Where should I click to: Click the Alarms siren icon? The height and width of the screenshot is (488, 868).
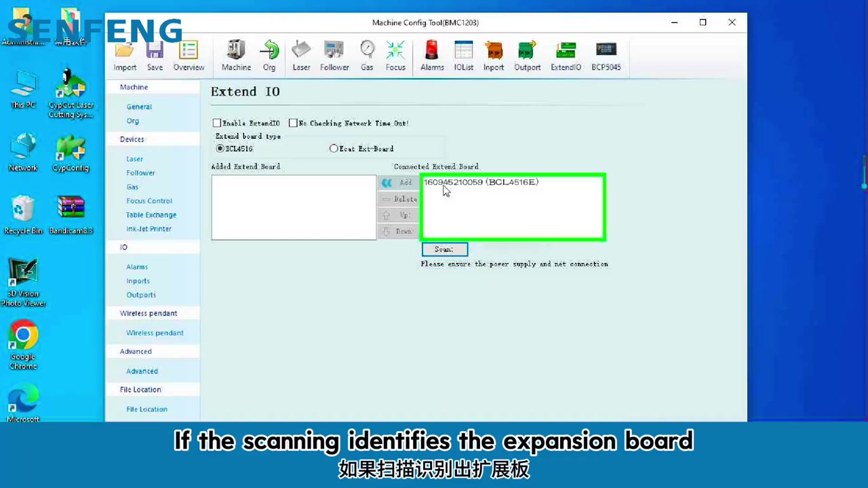(x=432, y=56)
